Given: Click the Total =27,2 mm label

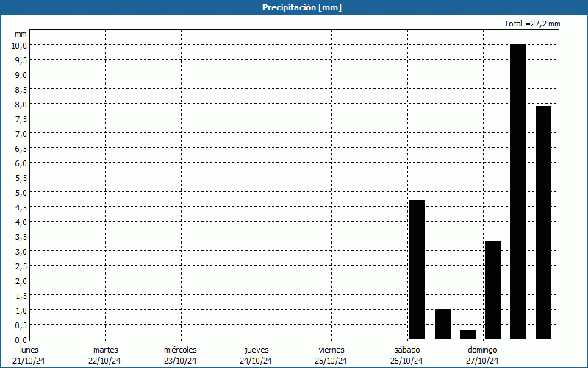Looking at the screenshot, I should coord(532,24).
